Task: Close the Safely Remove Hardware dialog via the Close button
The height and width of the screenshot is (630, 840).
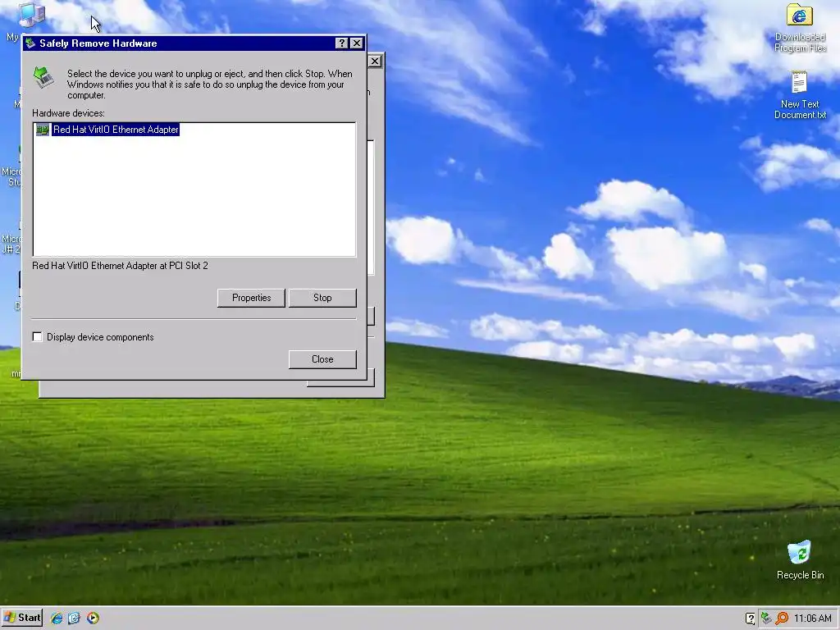Action: coord(322,359)
